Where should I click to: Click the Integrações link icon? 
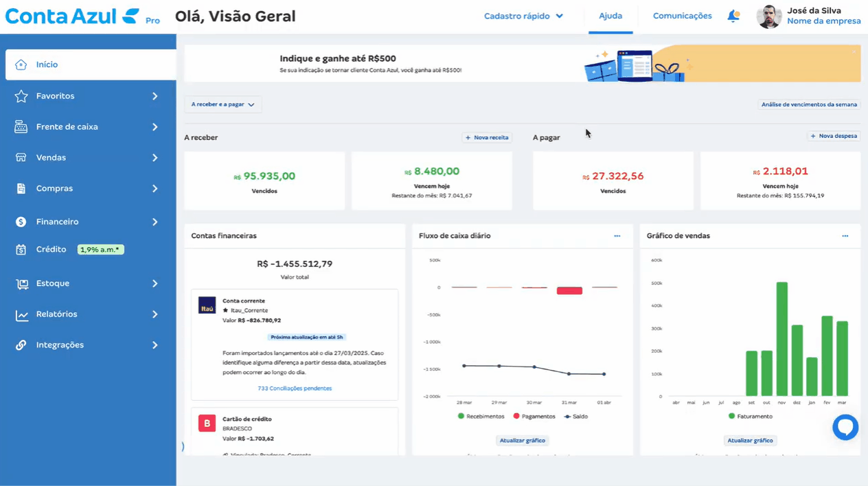coord(19,345)
